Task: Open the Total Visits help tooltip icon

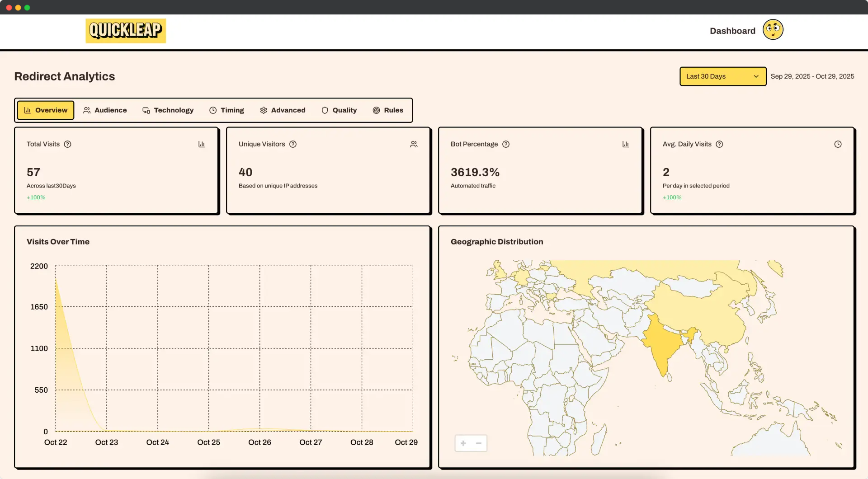Action: (x=68, y=144)
